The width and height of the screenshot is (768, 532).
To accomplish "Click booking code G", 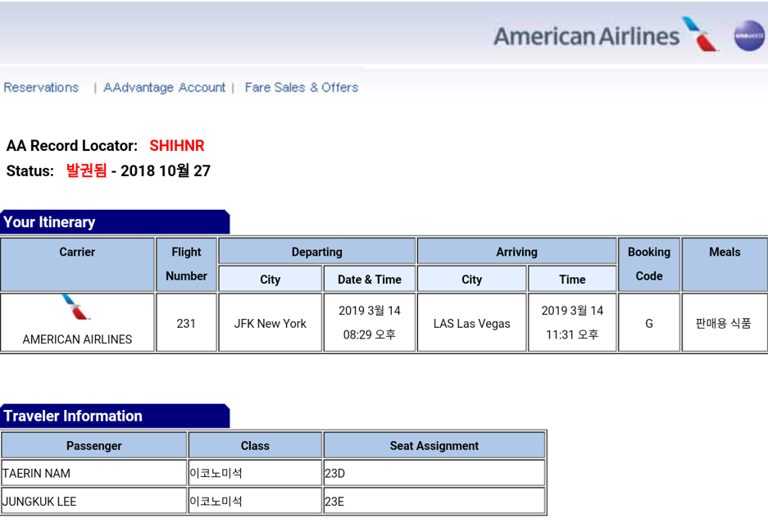I will click(649, 323).
